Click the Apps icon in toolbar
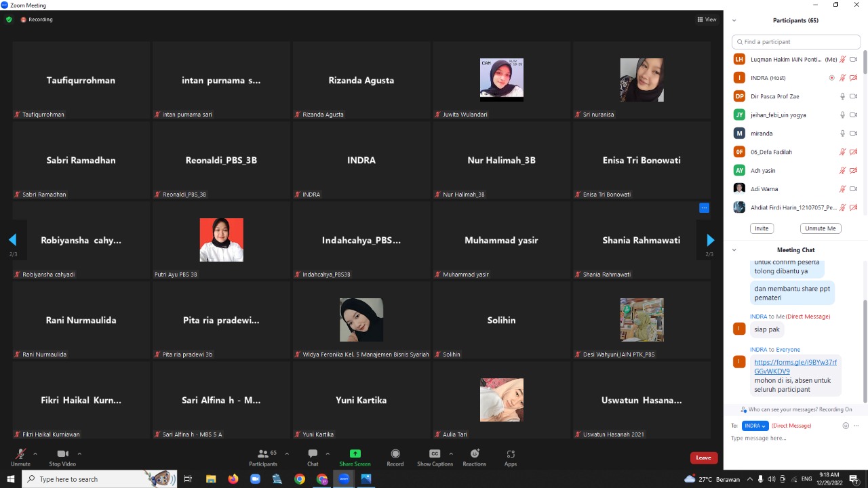The height and width of the screenshot is (488, 868). (511, 454)
